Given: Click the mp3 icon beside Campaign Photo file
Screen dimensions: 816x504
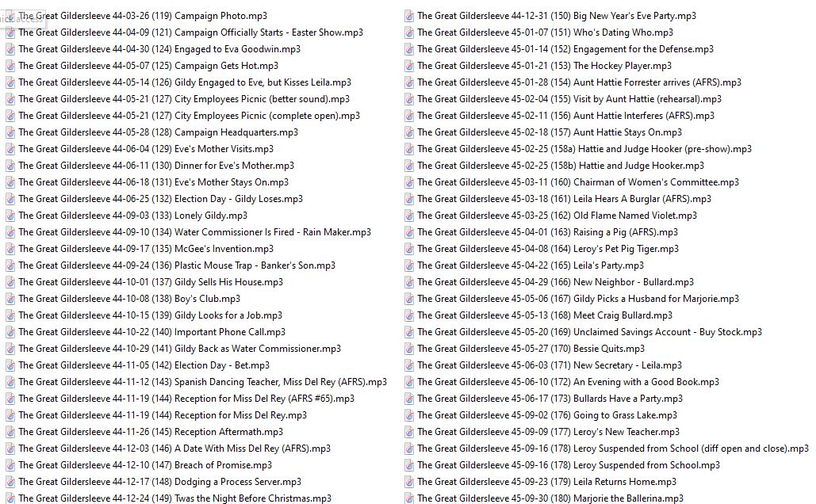Looking at the screenshot, I should (10, 16).
